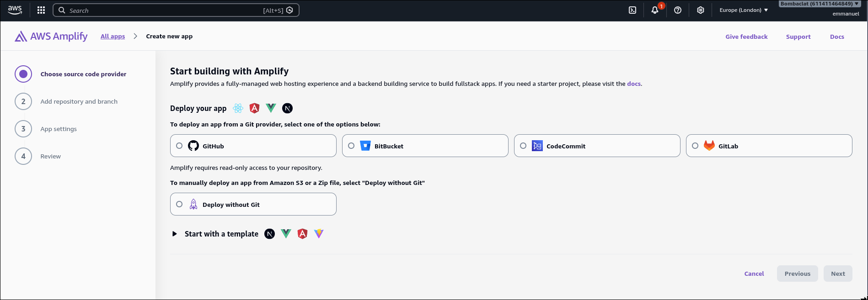Image resolution: width=868 pixels, height=300 pixels.
Task: Open the Bombaclat account dropdown
Action: tap(820, 4)
